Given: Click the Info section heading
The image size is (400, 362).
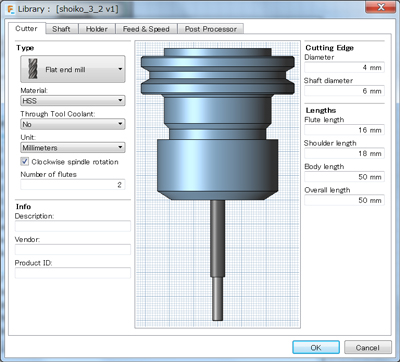Looking at the screenshot, I should click(23, 207).
